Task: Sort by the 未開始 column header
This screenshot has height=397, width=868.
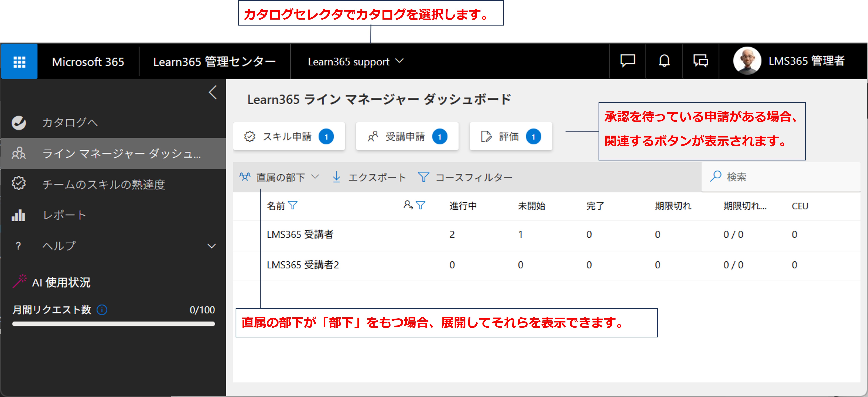Action: coord(531,206)
